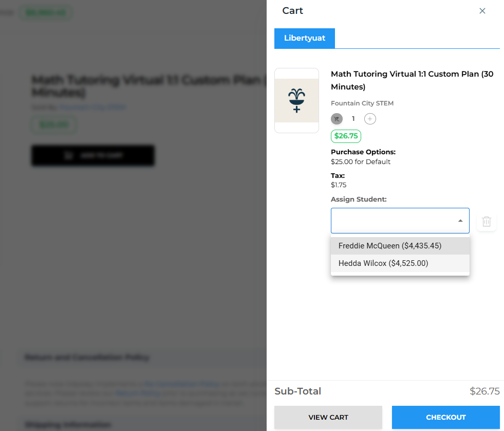Open the full cart via View Cart

tap(328, 417)
